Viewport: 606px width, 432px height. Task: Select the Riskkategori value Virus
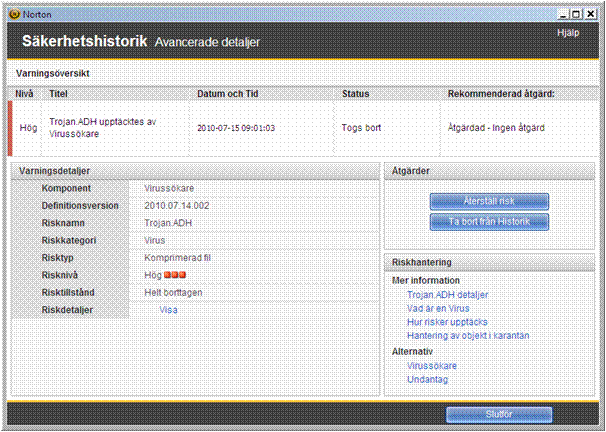click(155, 240)
